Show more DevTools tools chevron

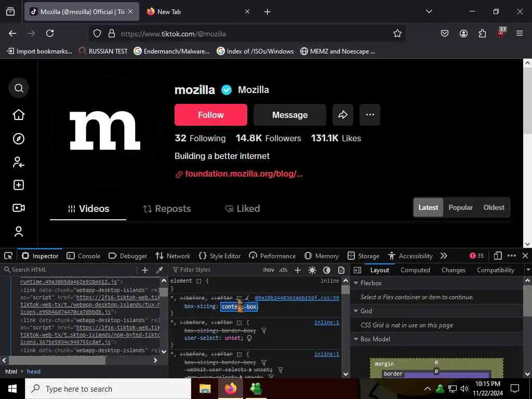coord(444,256)
